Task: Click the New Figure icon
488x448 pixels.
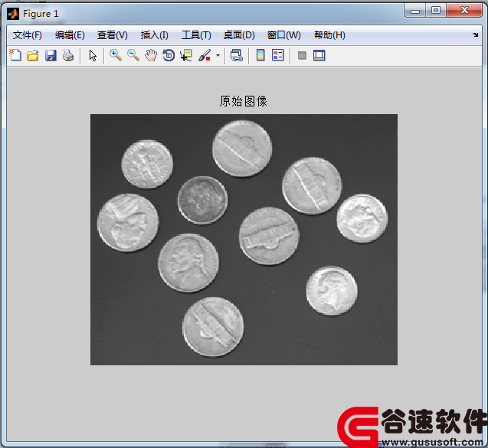Action: coord(15,55)
